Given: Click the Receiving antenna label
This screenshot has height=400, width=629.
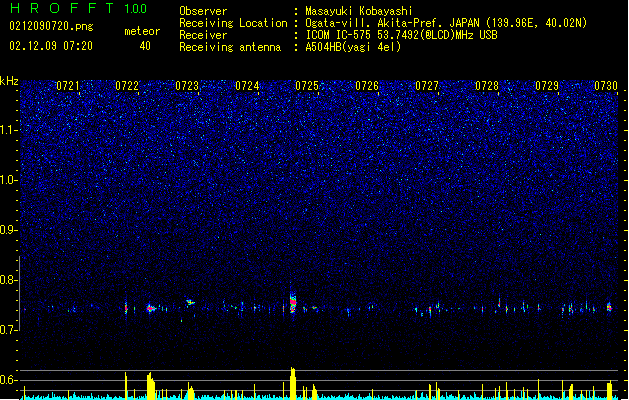Looking at the screenshot, I should [x=230, y=47].
